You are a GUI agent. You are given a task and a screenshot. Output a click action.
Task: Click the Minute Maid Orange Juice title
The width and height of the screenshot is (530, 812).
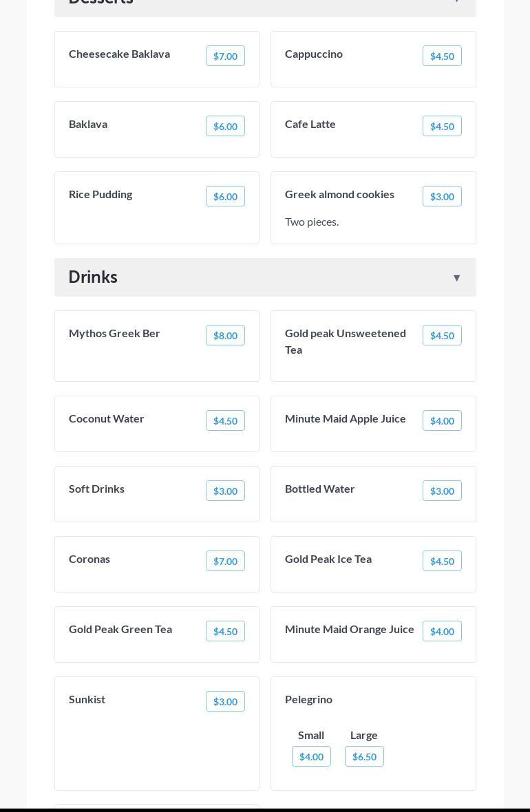[350, 630]
